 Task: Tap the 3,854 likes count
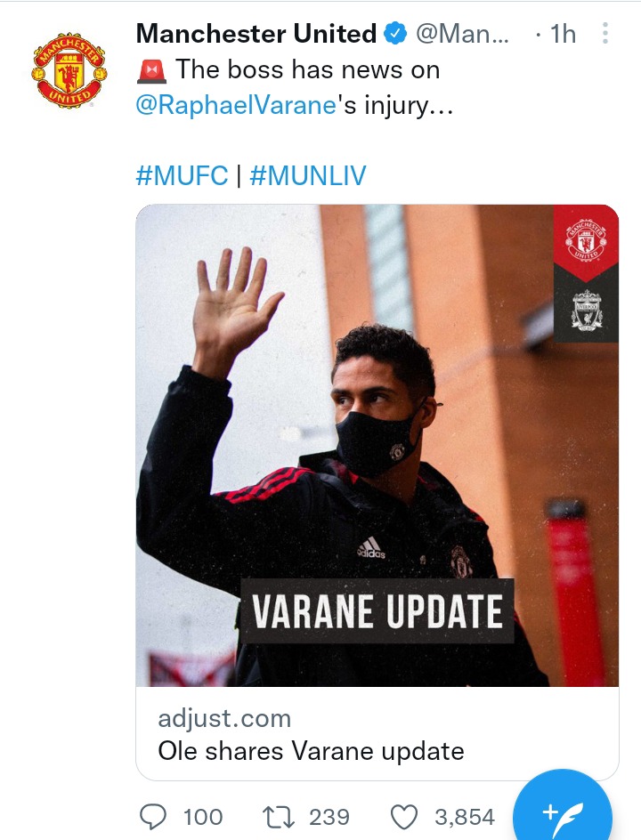[465, 818]
